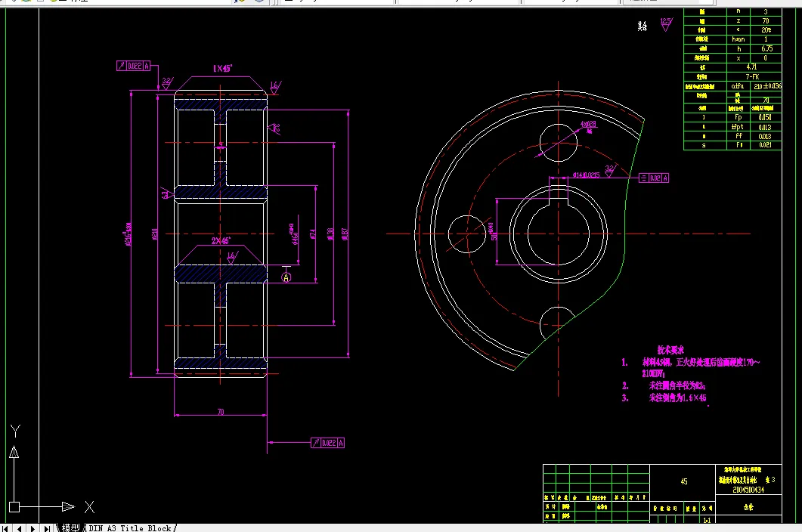Select the ø187 diameter dimension
The height and width of the screenshot is (532, 802).
point(345,234)
